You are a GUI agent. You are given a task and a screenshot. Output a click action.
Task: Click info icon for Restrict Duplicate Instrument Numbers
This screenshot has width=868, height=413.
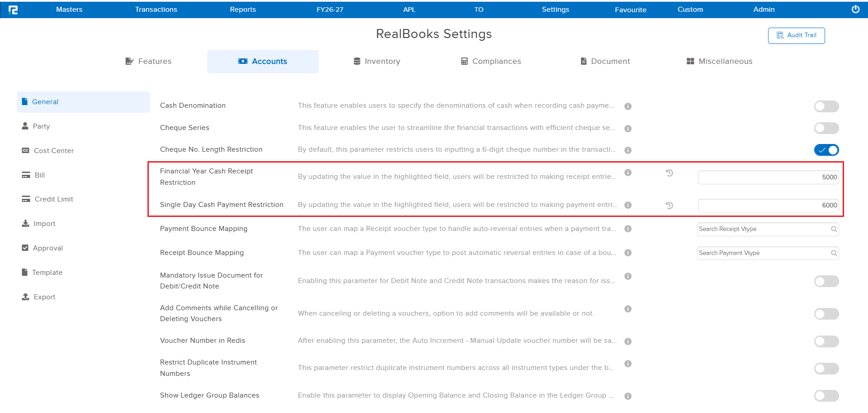pos(628,364)
